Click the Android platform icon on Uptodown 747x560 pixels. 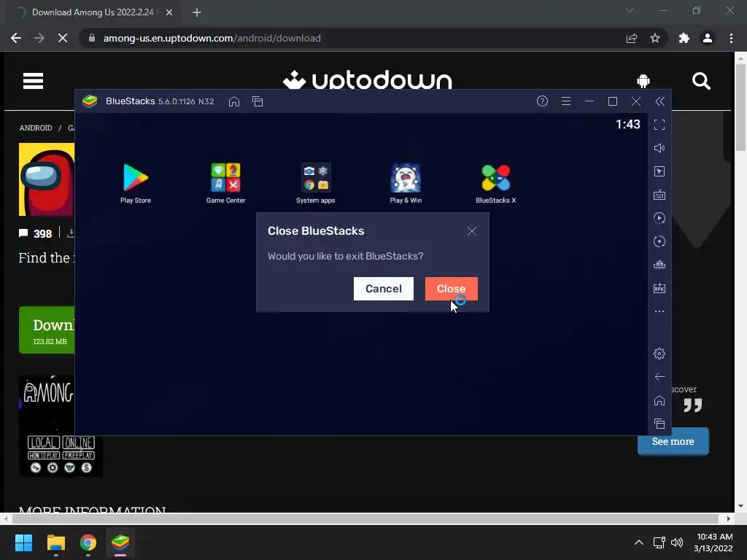click(x=643, y=81)
